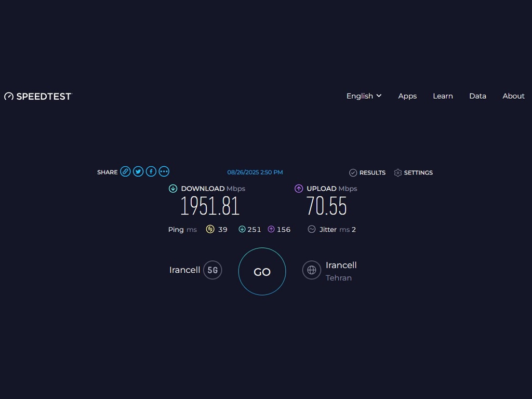Open more sharing options via ellipsis icon
532x399 pixels.
(x=164, y=171)
